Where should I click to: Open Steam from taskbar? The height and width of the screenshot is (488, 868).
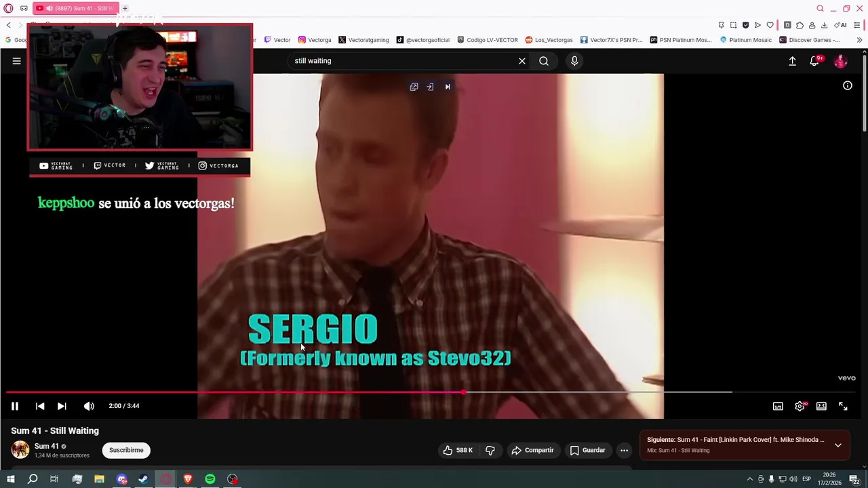144,479
